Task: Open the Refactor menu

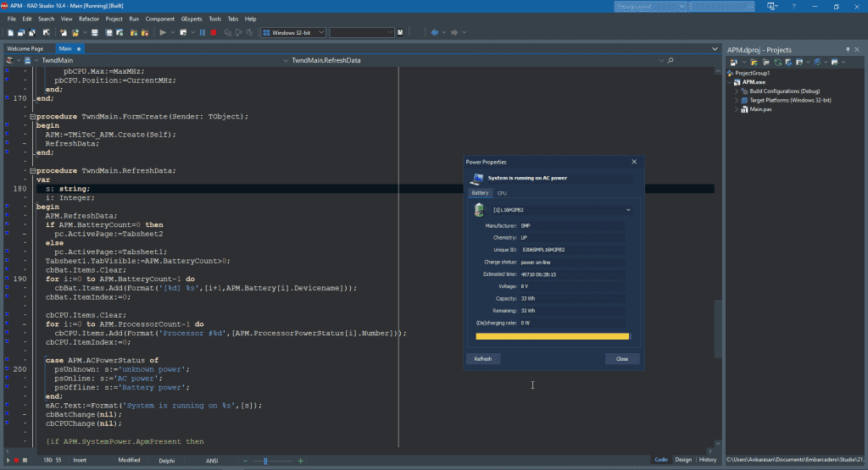Action: [x=89, y=19]
